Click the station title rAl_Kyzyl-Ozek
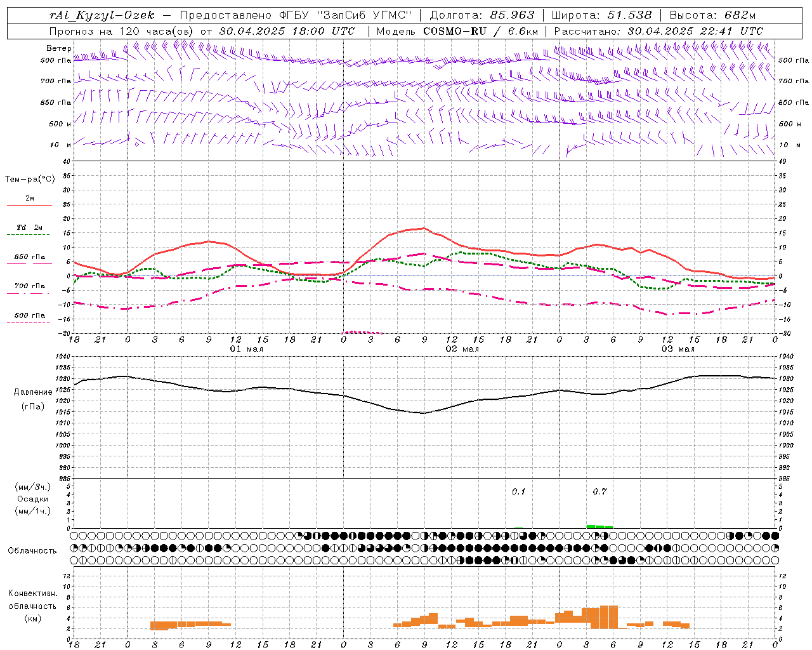 pos(101,15)
